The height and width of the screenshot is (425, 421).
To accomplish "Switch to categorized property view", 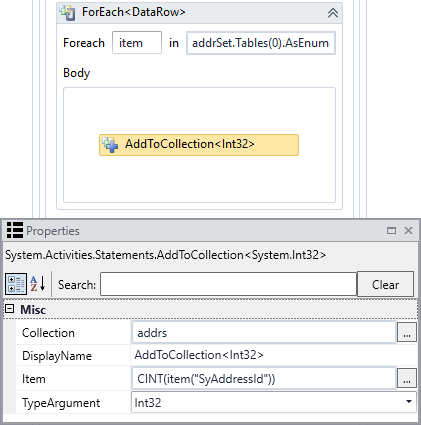I will pyautogui.click(x=16, y=284).
